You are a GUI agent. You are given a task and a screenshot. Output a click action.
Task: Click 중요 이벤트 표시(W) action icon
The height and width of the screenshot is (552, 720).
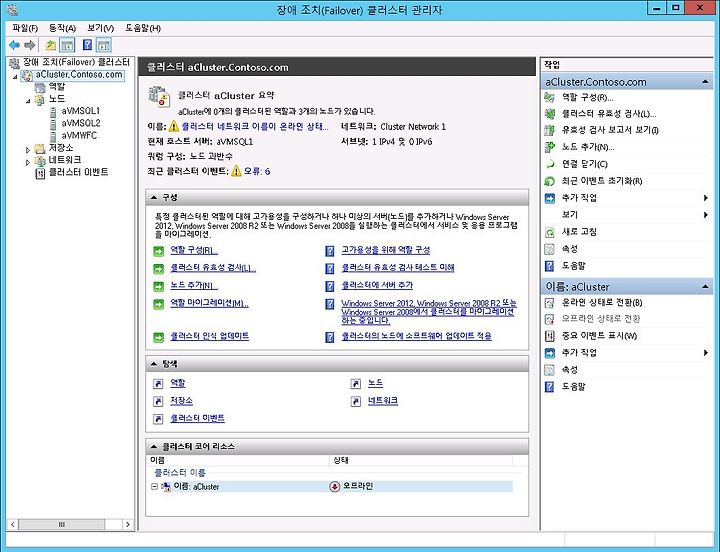coord(550,336)
